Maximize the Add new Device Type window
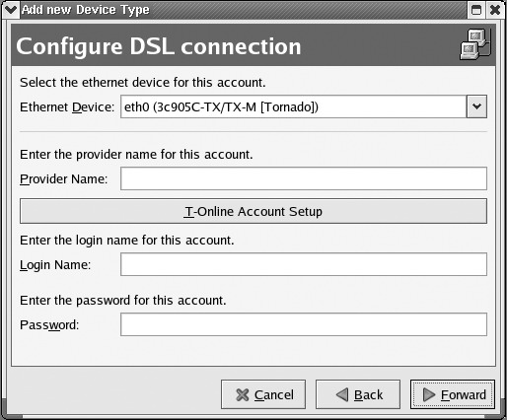The width and height of the screenshot is (507, 420). tap(476, 10)
